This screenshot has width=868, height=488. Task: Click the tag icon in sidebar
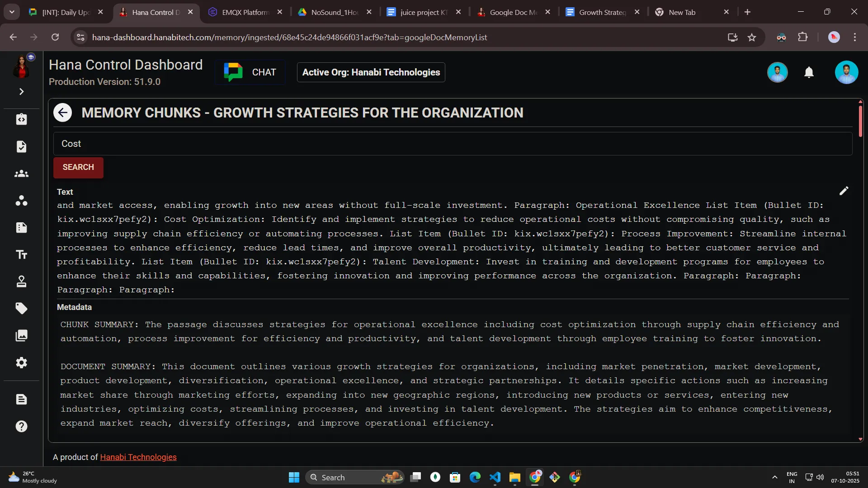tap(21, 309)
